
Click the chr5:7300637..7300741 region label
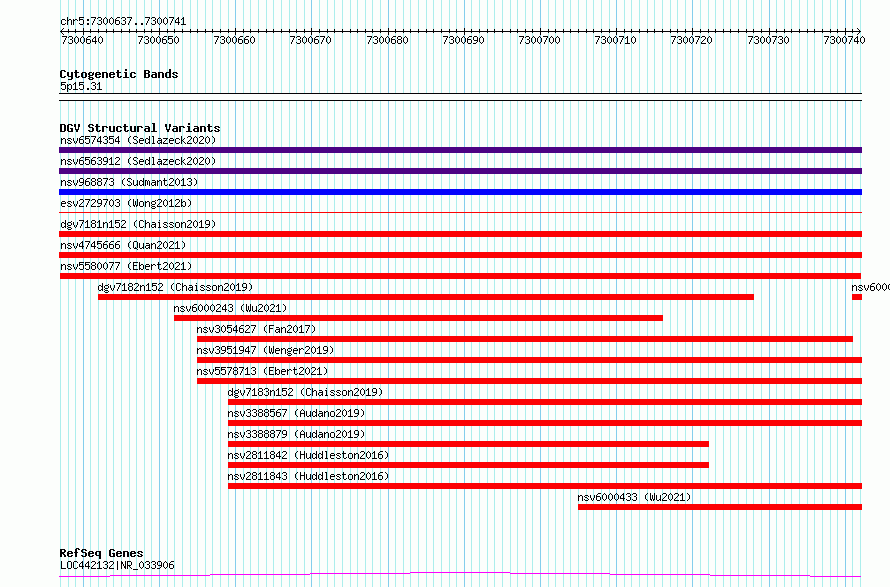point(123,21)
